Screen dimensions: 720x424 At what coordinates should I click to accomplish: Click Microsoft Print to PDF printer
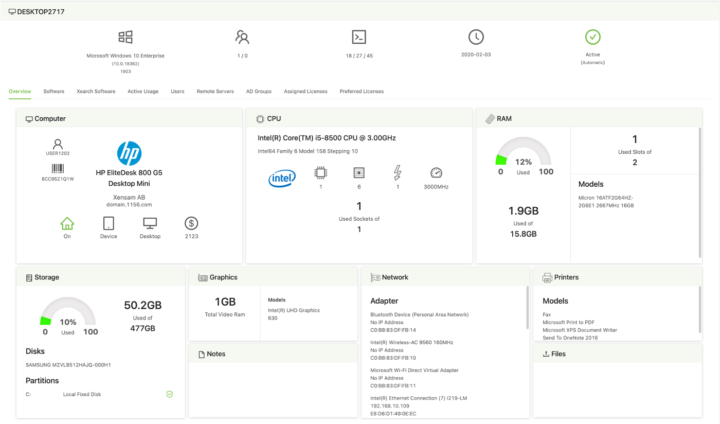coord(568,322)
